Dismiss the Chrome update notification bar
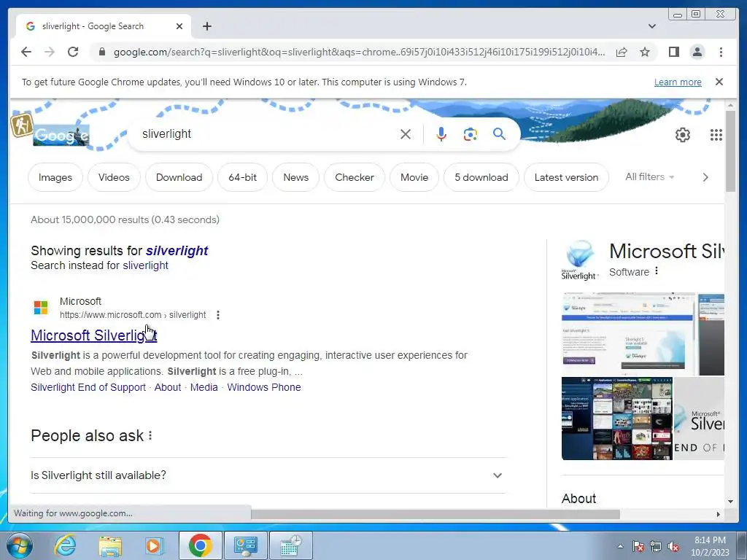The height and width of the screenshot is (560, 747). coord(719,82)
